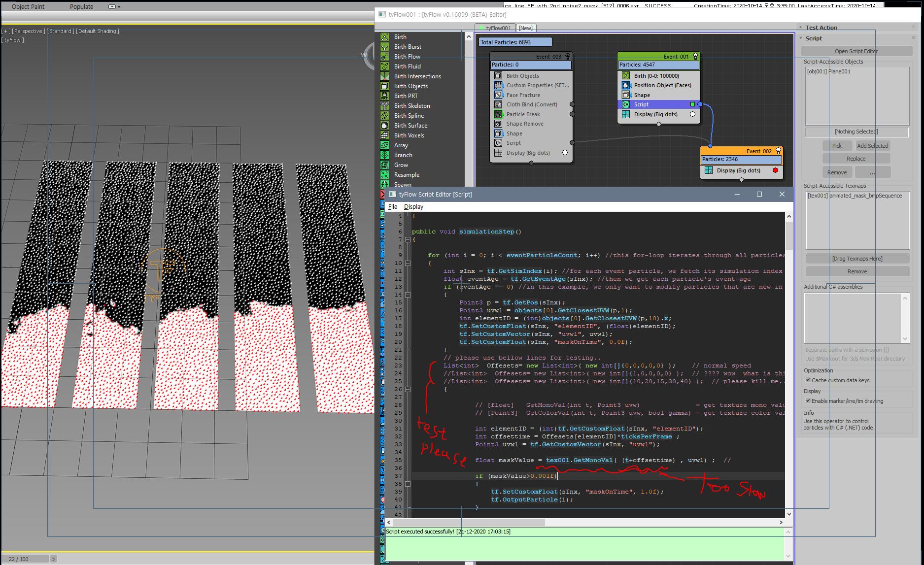Click the Birth Spline operator icon
This screenshot has width=924, height=565.
pos(385,116)
